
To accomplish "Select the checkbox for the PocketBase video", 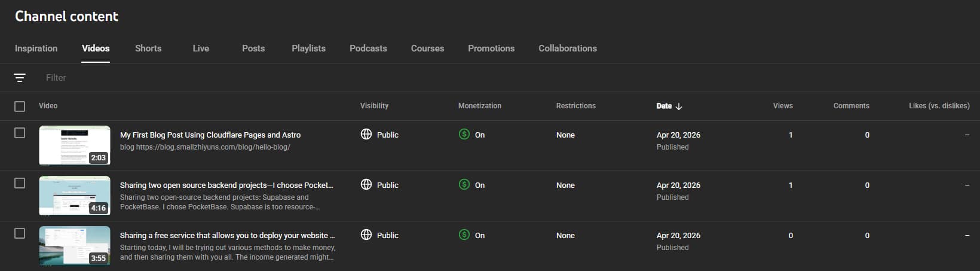I will [x=20, y=183].
